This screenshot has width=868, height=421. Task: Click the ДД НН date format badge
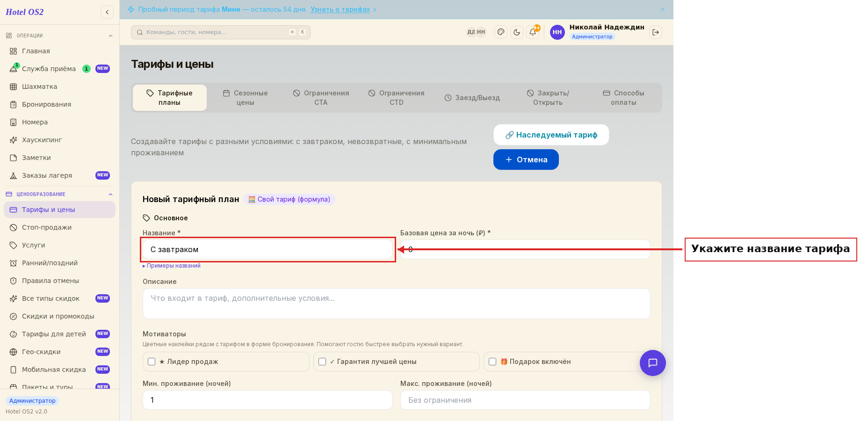click(x=476, y=32)
